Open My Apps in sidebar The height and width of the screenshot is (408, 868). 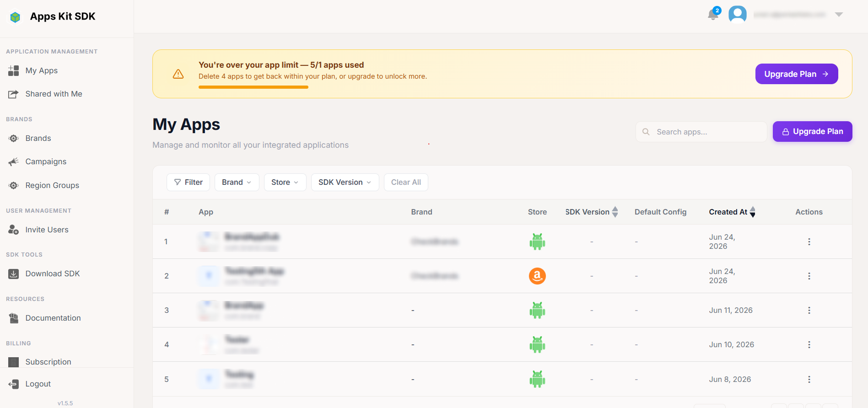tap(42, 70)
